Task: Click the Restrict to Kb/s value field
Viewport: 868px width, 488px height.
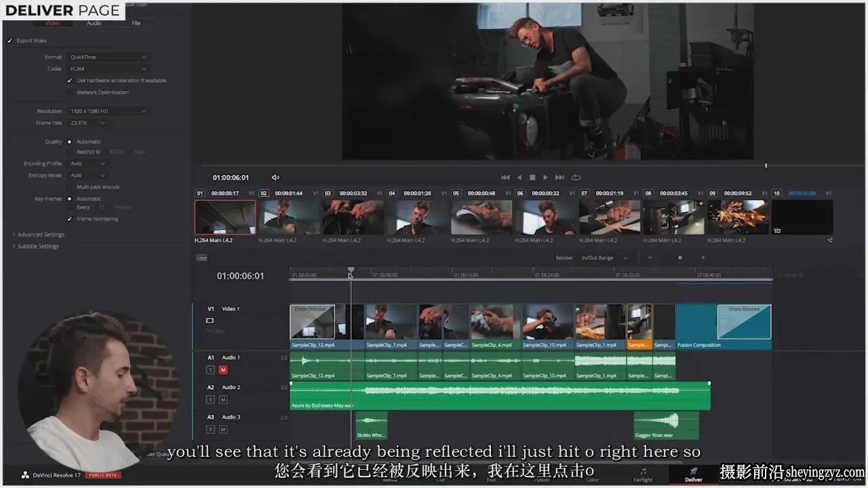Action: coord(117,152)
